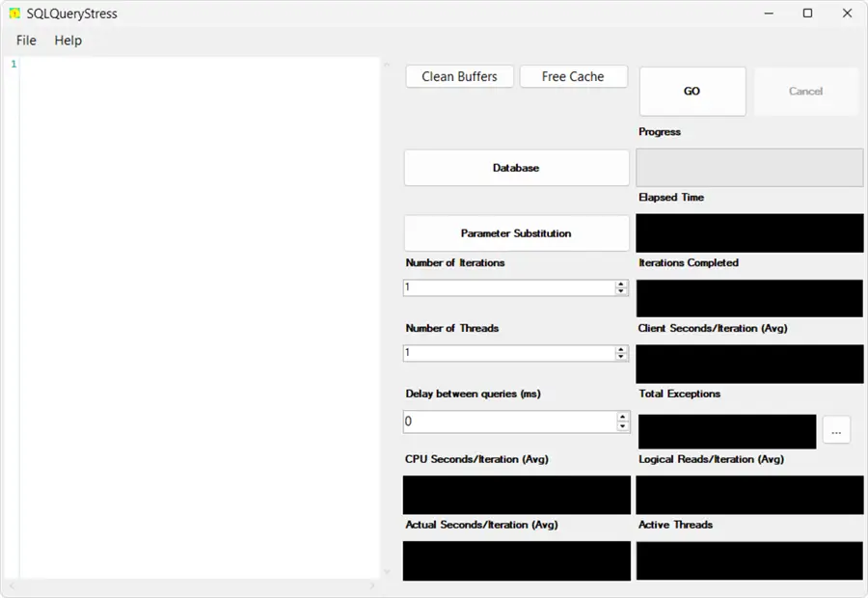Viewport: 868px width, 598px height.
Task: Open the Parameter Substitution dialog
Action: (516, 233)
